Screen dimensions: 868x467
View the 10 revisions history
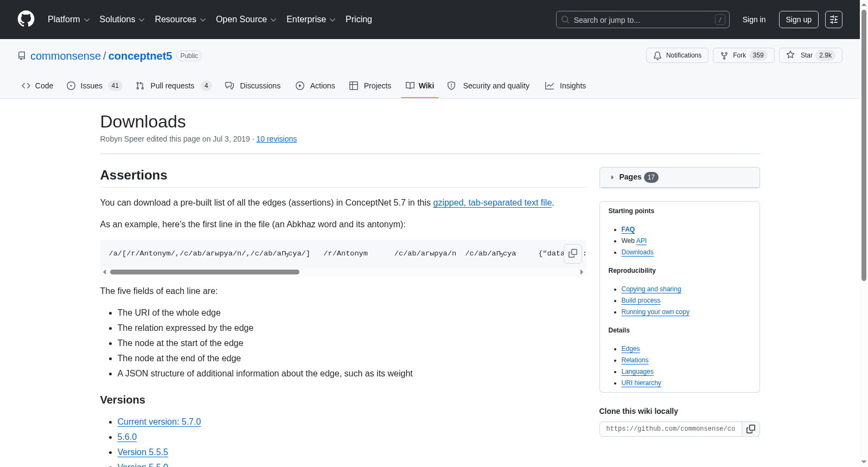[x=277, y=139]
